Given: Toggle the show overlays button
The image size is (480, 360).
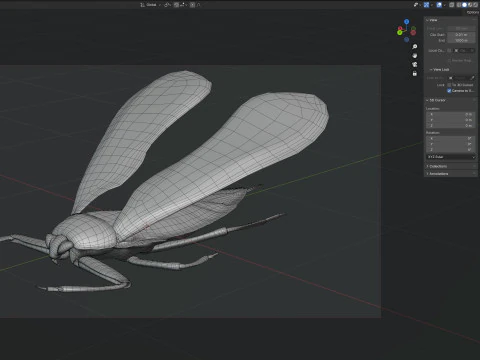Looking at the screenshot, I should (x=439, y=5).
